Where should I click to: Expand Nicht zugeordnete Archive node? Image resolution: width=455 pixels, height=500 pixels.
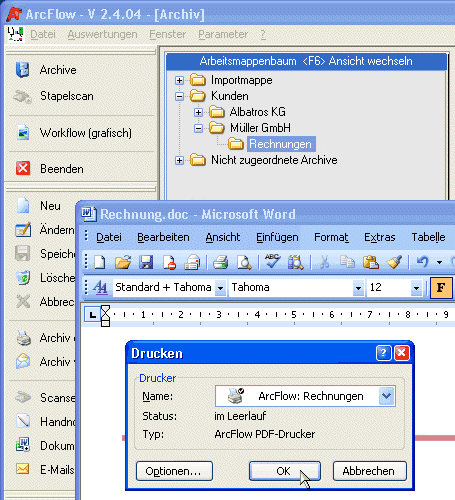click(179, 160)
